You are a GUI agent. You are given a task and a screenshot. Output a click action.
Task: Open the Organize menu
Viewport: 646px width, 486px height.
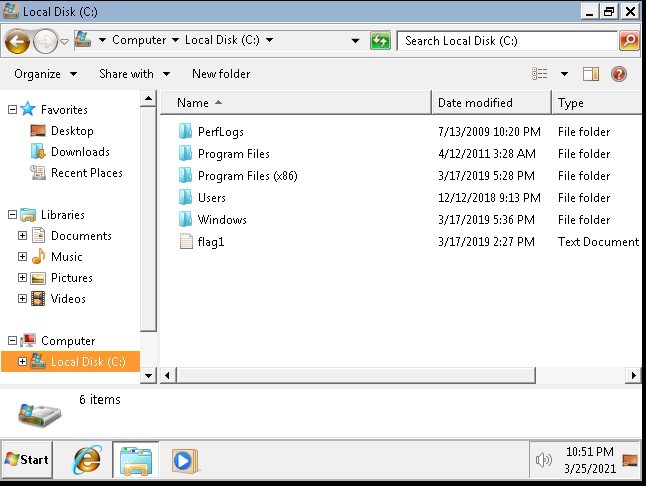pyautogui.click(x=45, y=74)
